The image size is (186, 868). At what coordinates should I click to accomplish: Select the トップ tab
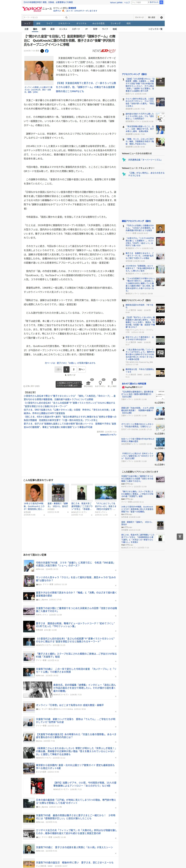27,24
